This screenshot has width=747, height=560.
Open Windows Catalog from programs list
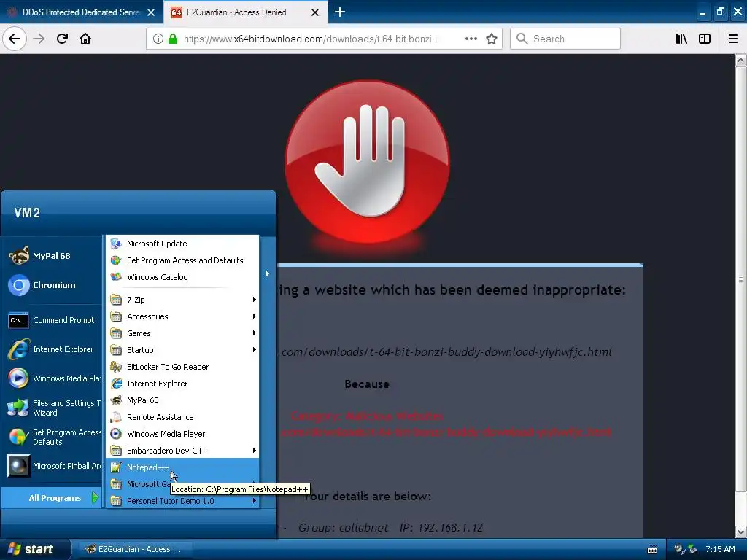pos(183,277)
